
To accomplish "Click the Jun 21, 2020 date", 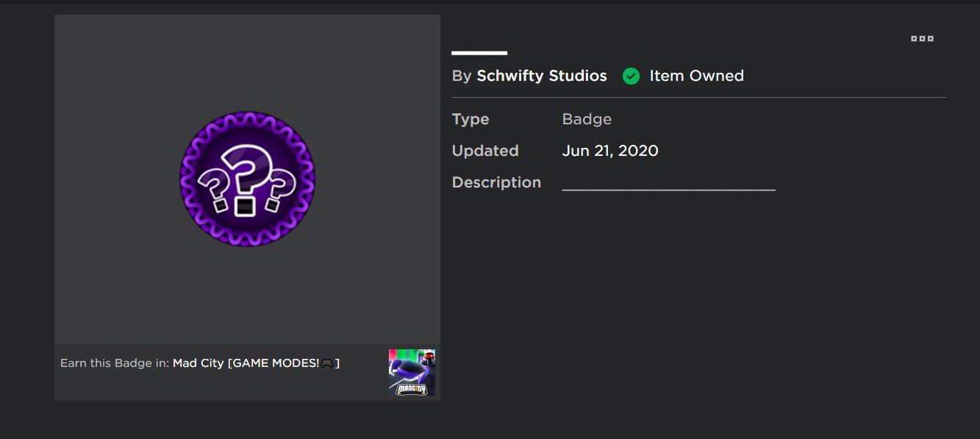I will (610, 151).
